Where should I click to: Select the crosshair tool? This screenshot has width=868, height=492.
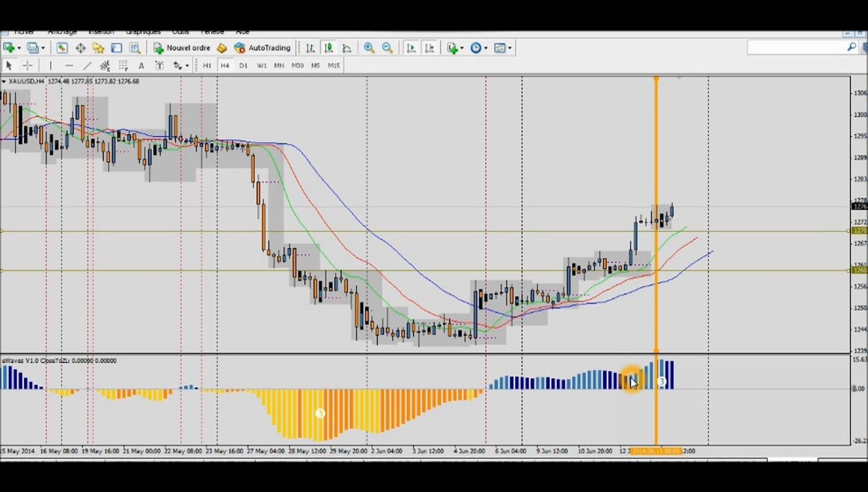[27, 66]
